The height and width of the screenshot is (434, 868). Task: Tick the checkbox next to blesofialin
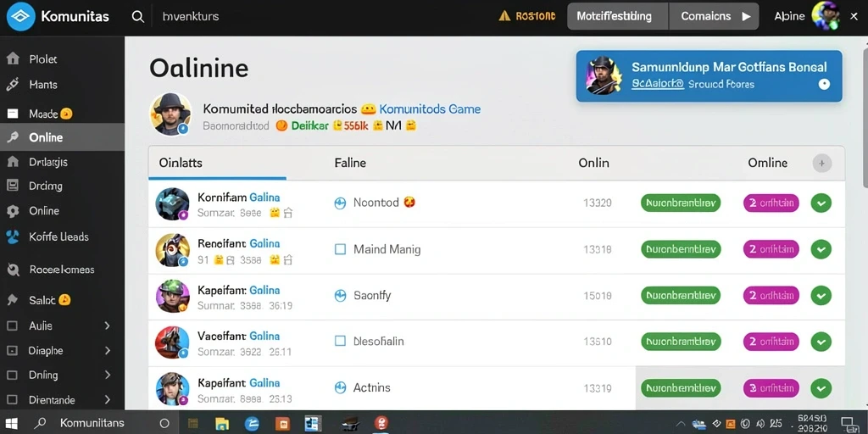coord(341,341)
